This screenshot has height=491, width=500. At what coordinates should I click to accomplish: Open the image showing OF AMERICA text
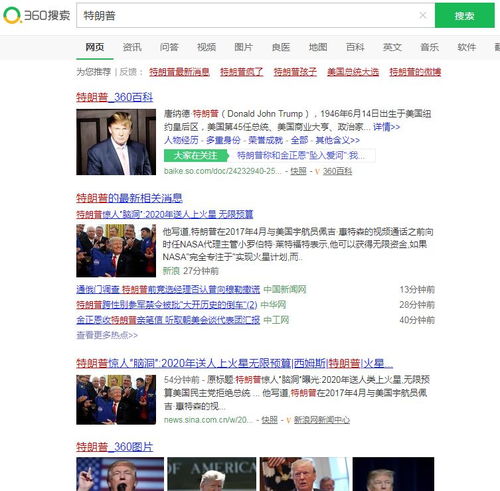click(212, 474)
